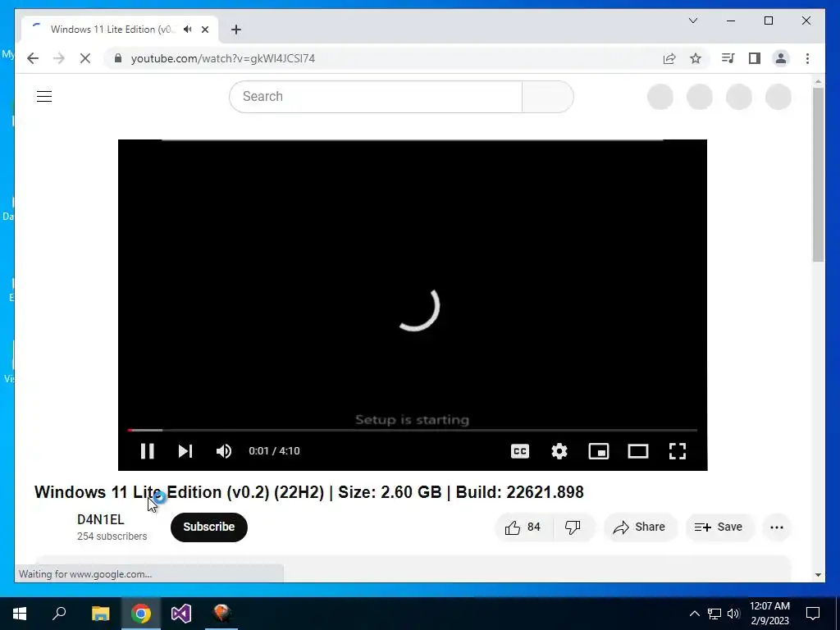840x630 pixels.
Task: Open taskbar search
Action: pos(59,614)
